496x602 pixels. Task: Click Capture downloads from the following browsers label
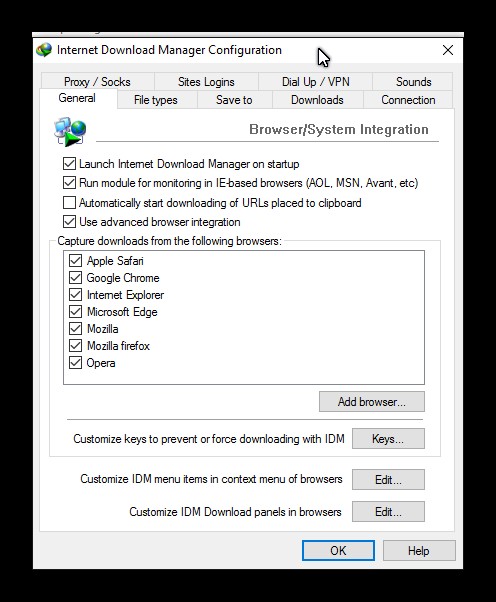169,241
